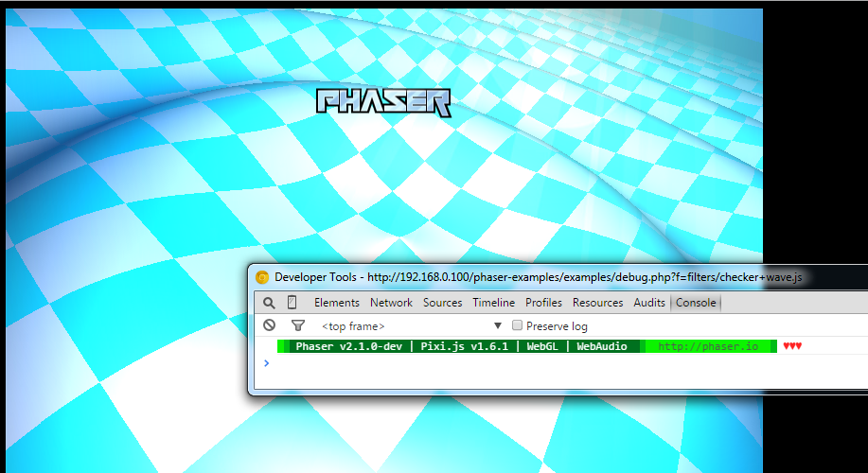Toggle device mode phone icon
868x473 pixels.
tap(292, 302)
